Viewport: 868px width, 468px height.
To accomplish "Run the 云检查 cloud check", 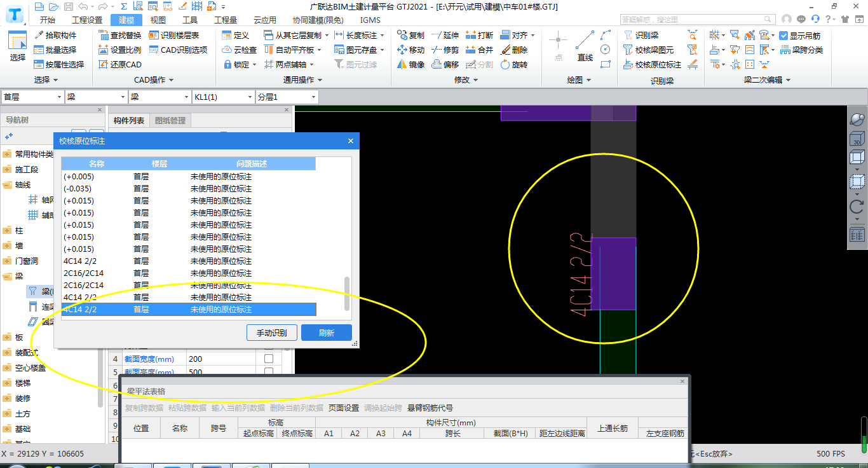I will 240,50.
